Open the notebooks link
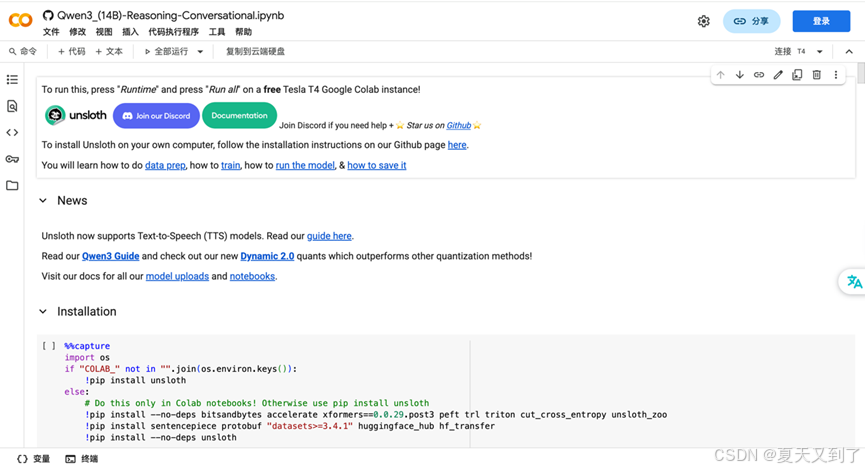 click(x=252, y=276)
